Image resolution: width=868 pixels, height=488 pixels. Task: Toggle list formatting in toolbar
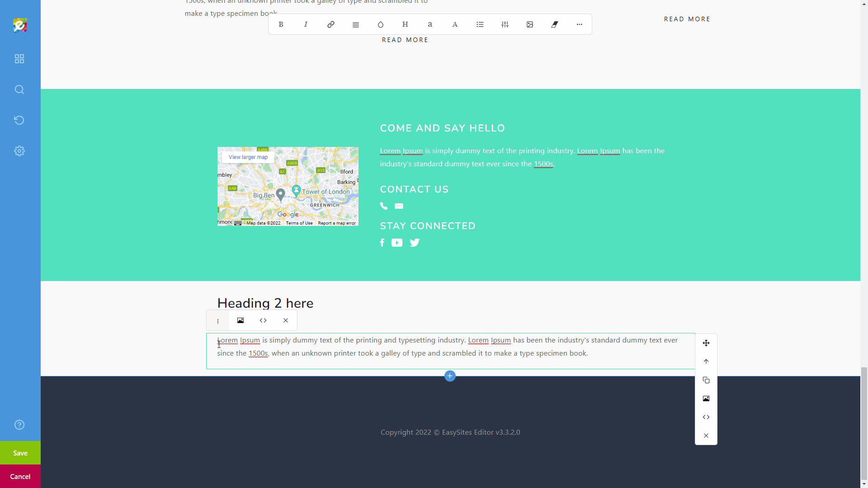pos(480,24)
